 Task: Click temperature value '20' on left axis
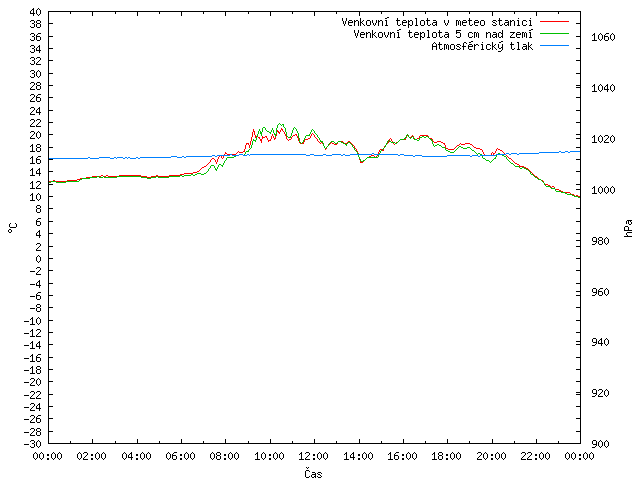(36, 135)
